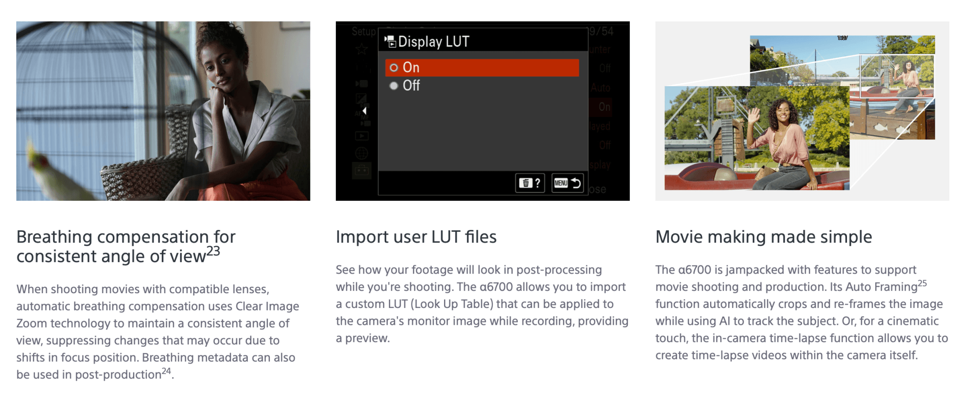Screen dimensions: 980x400
Task: Open the playback menu icon
Action: coord(361,136)
